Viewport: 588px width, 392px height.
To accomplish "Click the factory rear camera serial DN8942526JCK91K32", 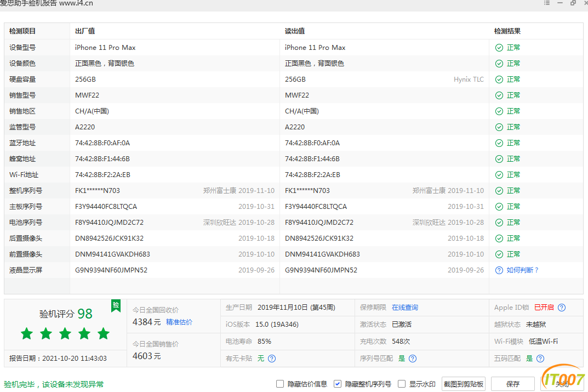I will click(x=109, y=238).
